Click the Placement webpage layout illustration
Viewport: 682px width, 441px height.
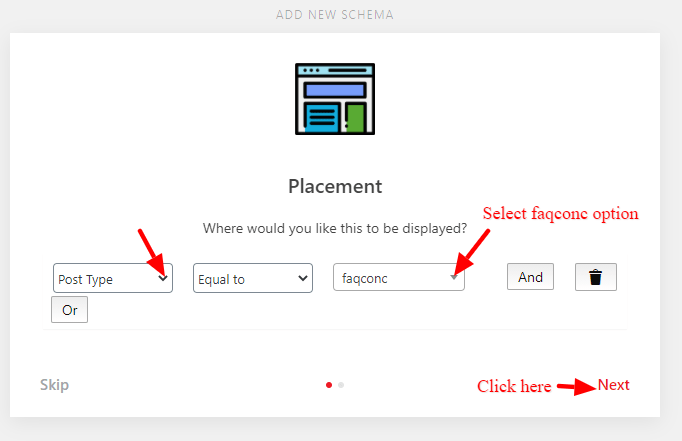(x=335, y=99)
